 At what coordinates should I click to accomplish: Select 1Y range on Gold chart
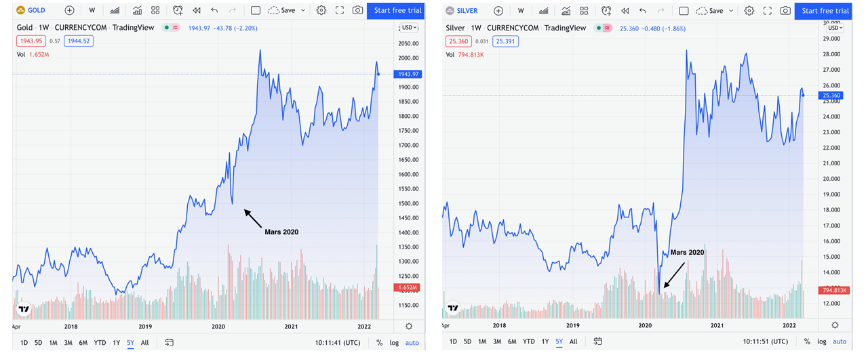pyautogui.click(x=116, y=343)
